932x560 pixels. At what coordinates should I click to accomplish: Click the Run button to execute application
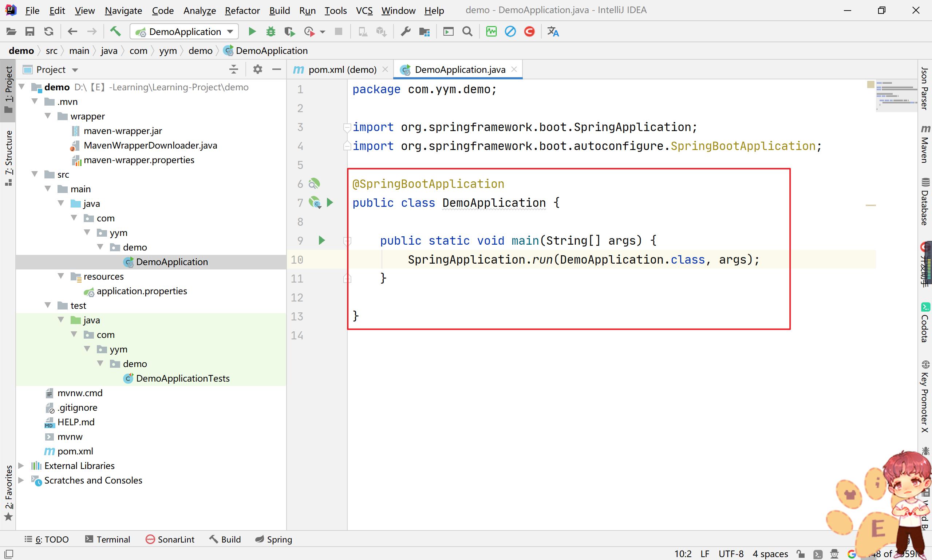(251, 31)
